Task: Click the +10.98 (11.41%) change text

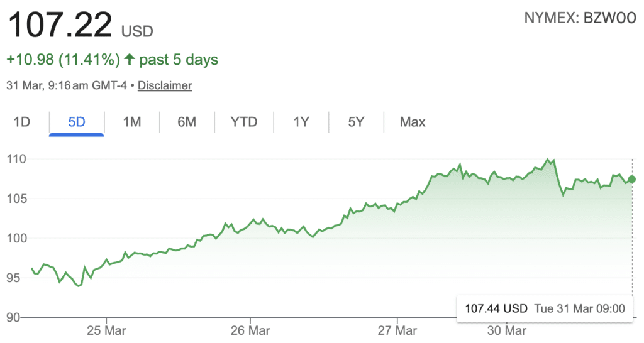Action: 63,60
